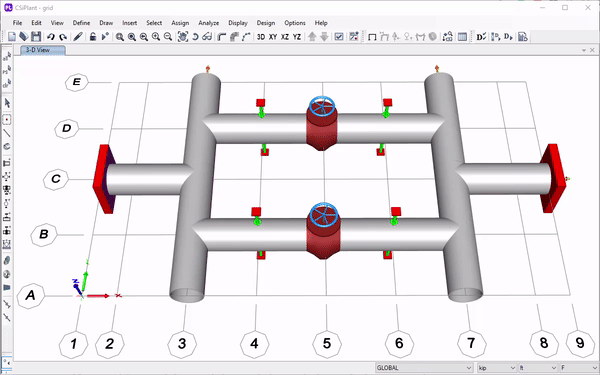Viewport: 600px width, 375px height.
Task: Open the Analyze menu
Action: pyautogui.click(x=209, y=23)
